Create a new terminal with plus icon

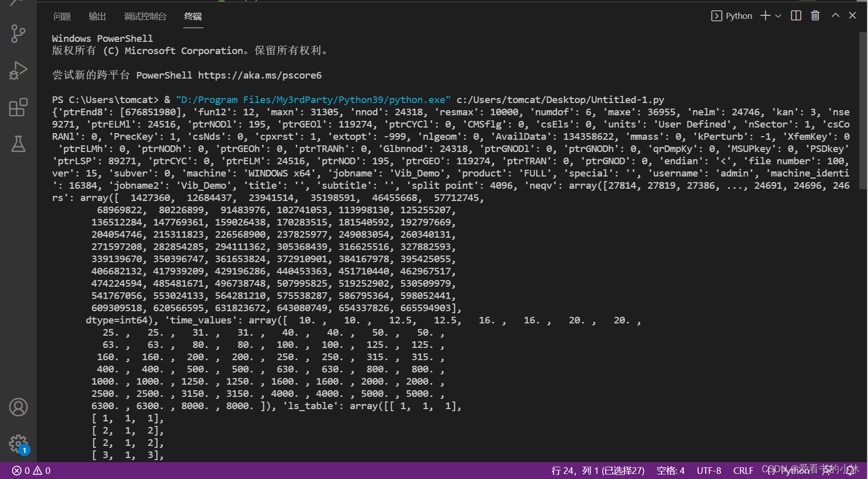[x=765, y=16]
